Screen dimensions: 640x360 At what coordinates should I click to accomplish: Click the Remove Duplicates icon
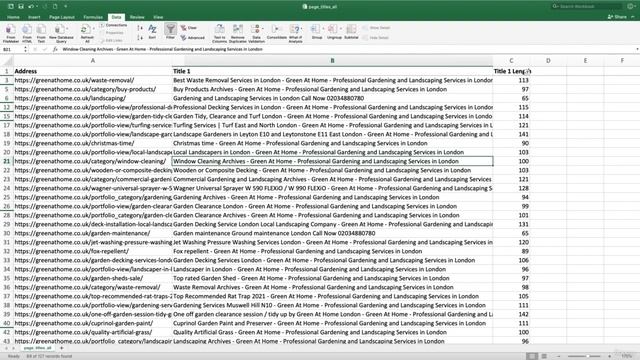coord(238,29)
